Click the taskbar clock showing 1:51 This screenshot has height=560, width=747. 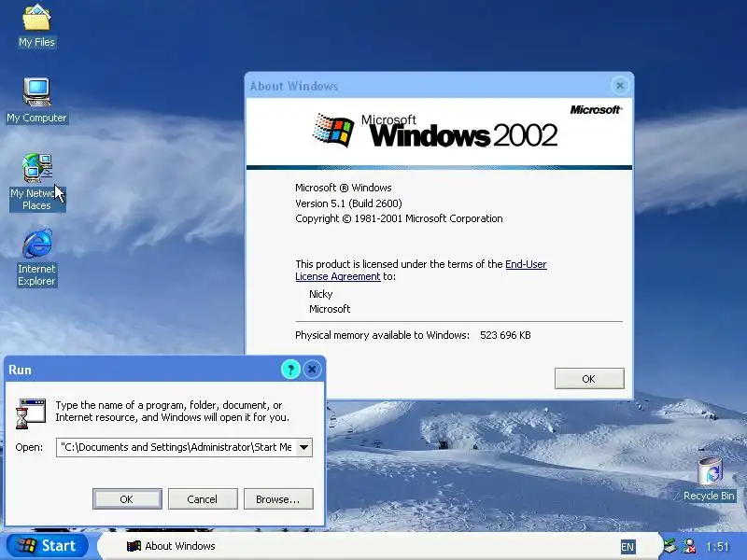pyautogui.click(x=717, y=546)
